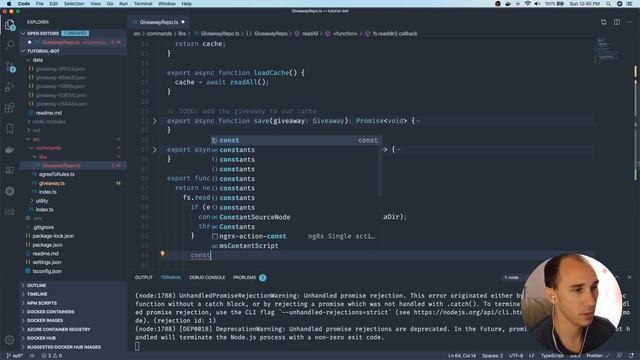Open the Run and Debug view
640x360 pixels.
tap(10, 87)
